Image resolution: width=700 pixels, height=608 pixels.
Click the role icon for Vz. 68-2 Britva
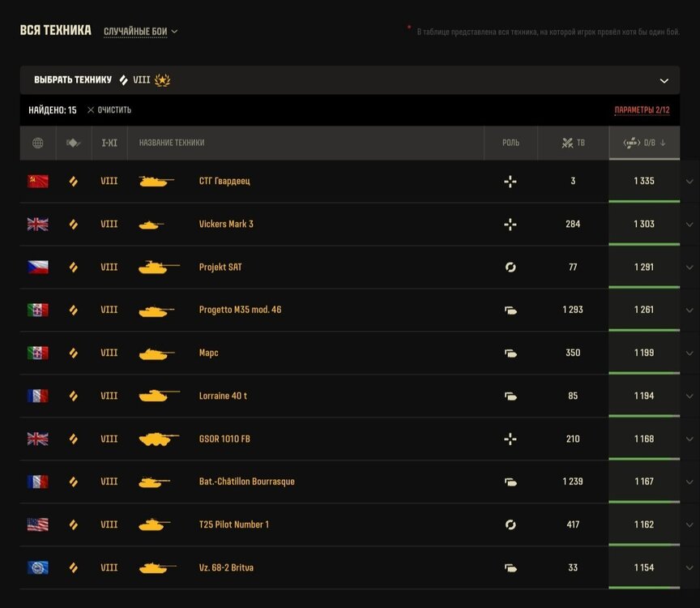510,568
